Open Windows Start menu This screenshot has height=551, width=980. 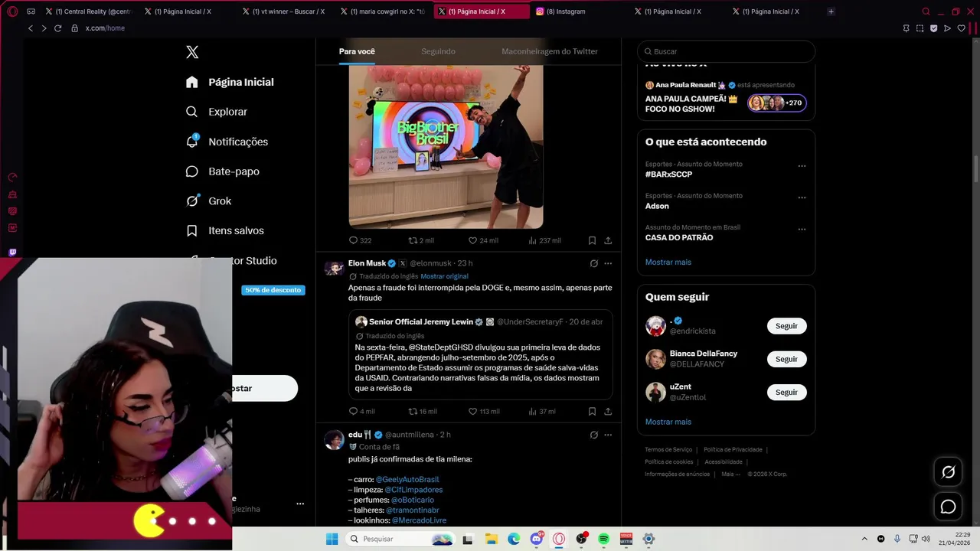[332, 539]
